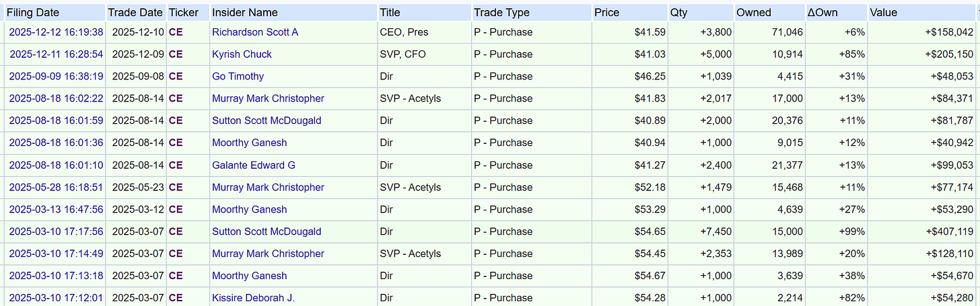
Task: Open filing dated 2025-12-11 16:28:54
Action: click(x=56, y=54)
